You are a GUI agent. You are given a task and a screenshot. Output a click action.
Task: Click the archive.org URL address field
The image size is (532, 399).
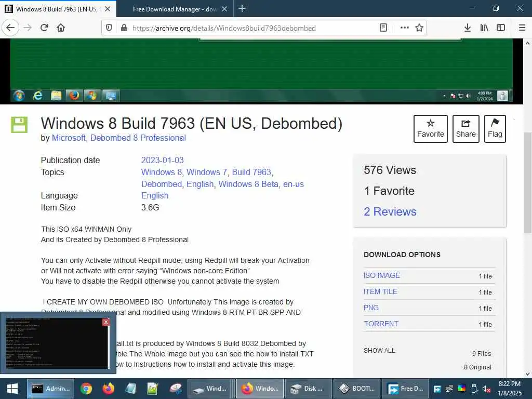click(251, 28)
